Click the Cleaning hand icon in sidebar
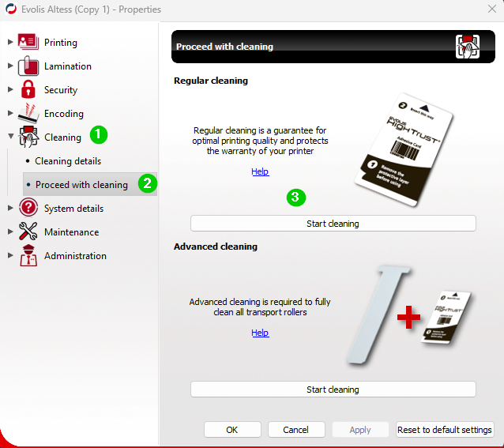Viewport: 504px width, 448px height. (28, 137)
